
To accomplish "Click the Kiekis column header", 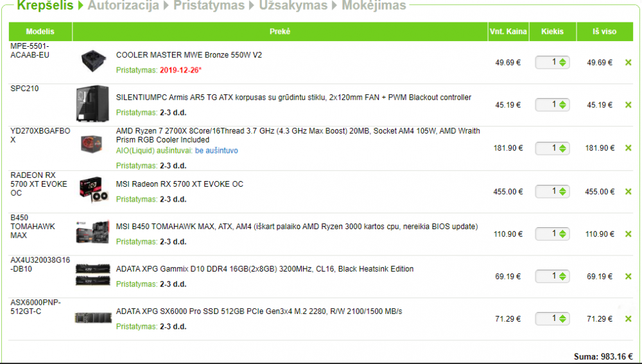I will coord(552,31).
